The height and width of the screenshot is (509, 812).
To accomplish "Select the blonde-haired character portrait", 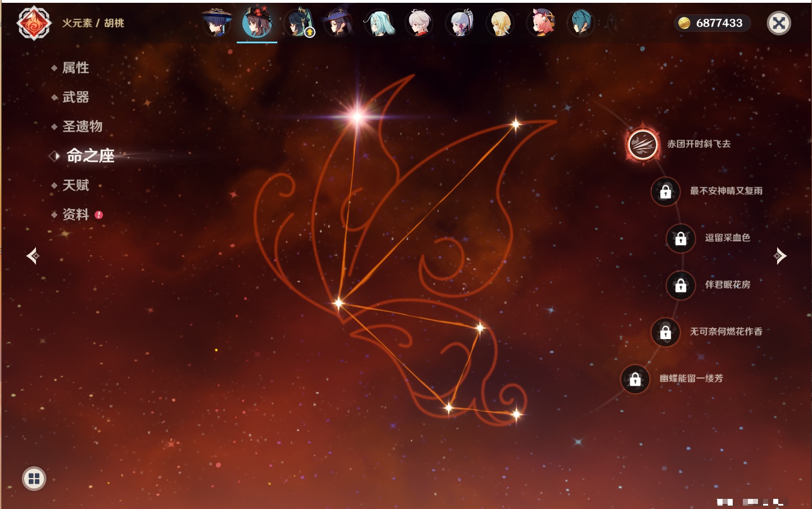I will 500,23.
